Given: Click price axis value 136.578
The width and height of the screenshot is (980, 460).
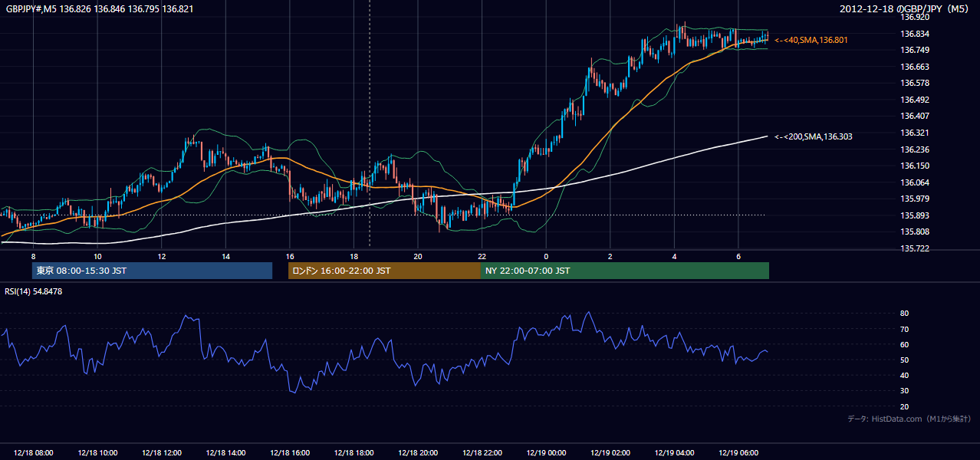Looking at the screenshot, I should (x=915, y=83).
